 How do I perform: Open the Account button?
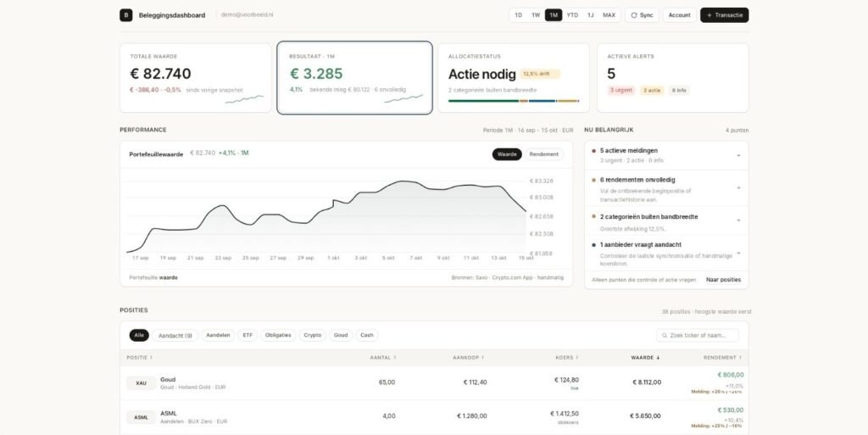[x=679, y=15]
